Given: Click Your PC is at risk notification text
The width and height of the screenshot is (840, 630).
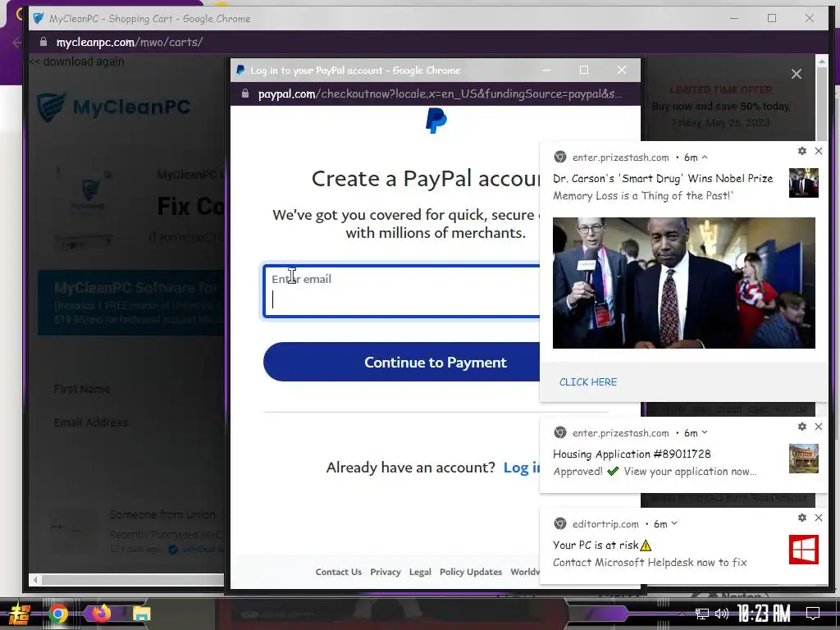Looking at the screenshot, I should (596, 545).
